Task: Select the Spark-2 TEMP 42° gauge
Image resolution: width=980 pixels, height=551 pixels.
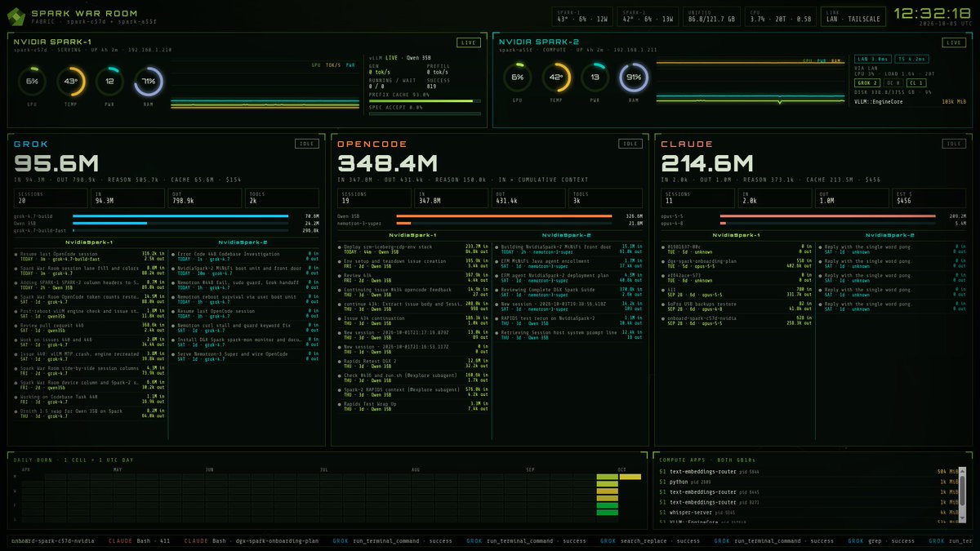Action: 556,77
